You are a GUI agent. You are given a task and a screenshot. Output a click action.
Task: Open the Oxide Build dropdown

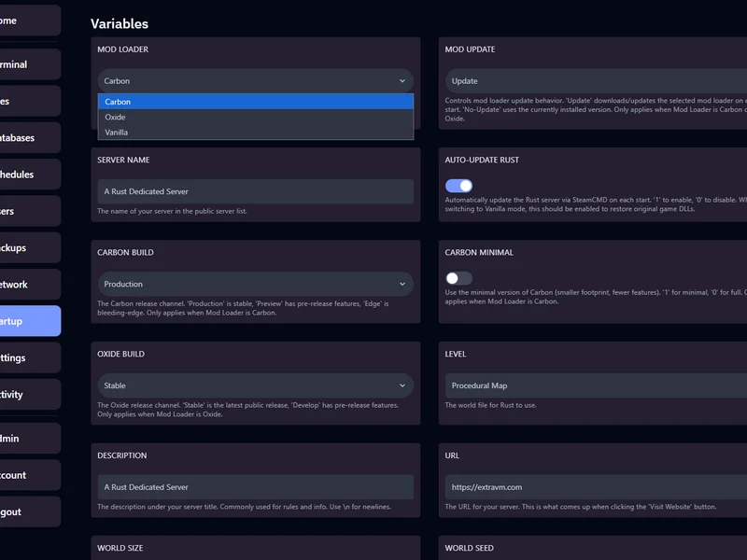(254, 385)
